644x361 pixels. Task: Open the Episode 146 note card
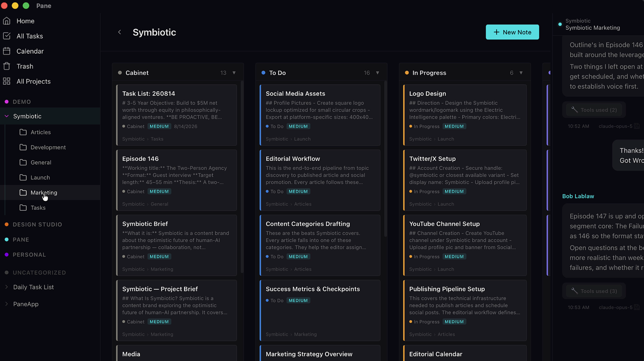click(x=177, y=180)
